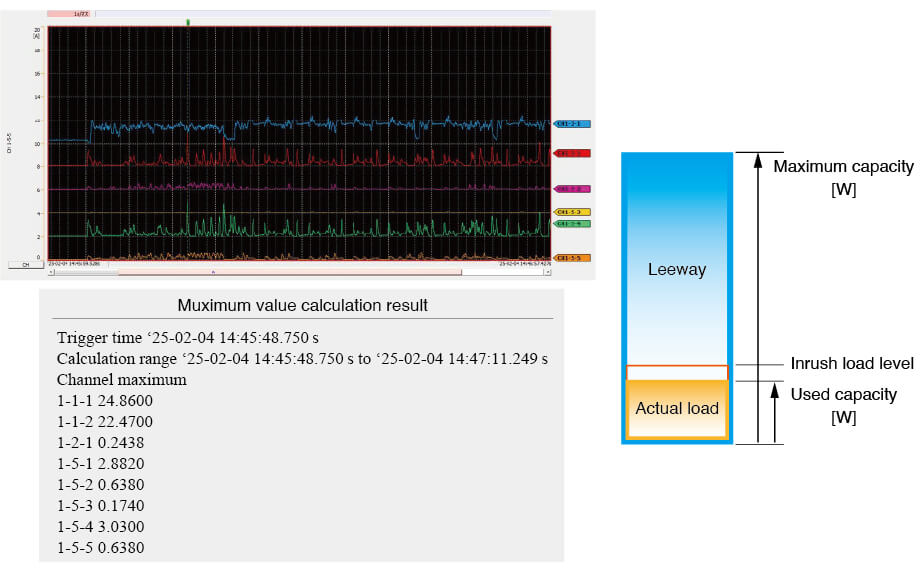Select the magenta channel marker tag
The width and height of the screenshot is (920, 570).
point(572,188)
